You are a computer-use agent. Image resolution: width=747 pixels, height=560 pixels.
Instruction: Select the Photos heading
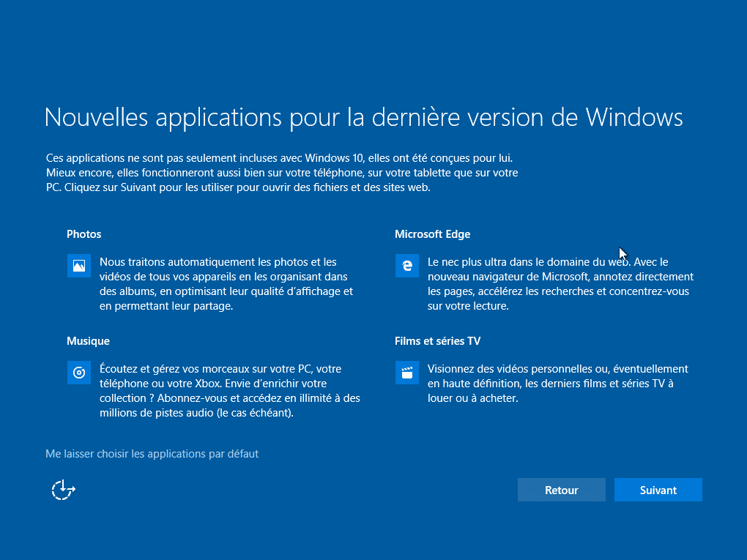[83, 234]
